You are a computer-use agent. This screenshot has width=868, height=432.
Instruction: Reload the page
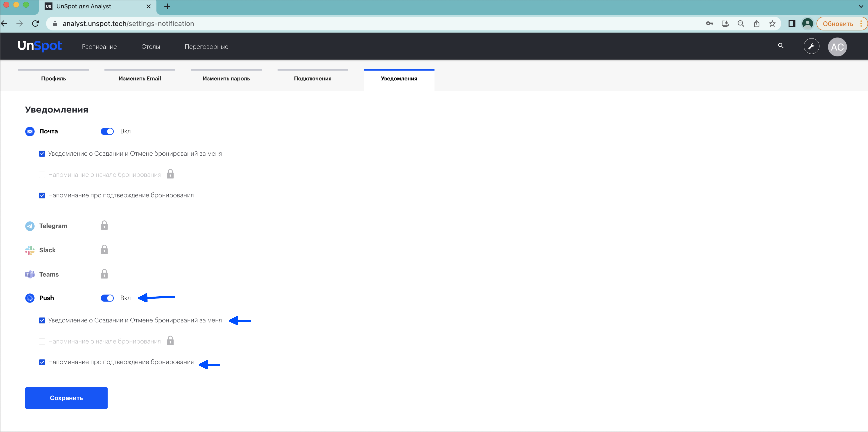tap(35, 24)
